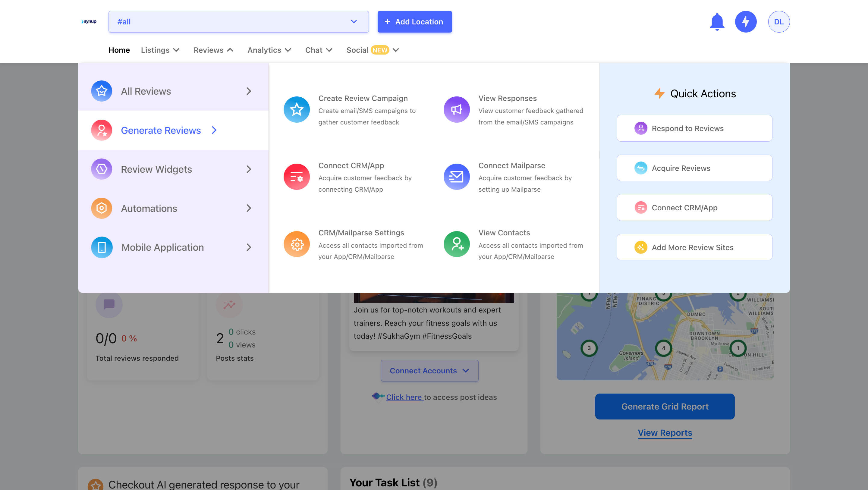Click the Add Location button
This screenshot has width=868, height=490.
click(414, 22)
